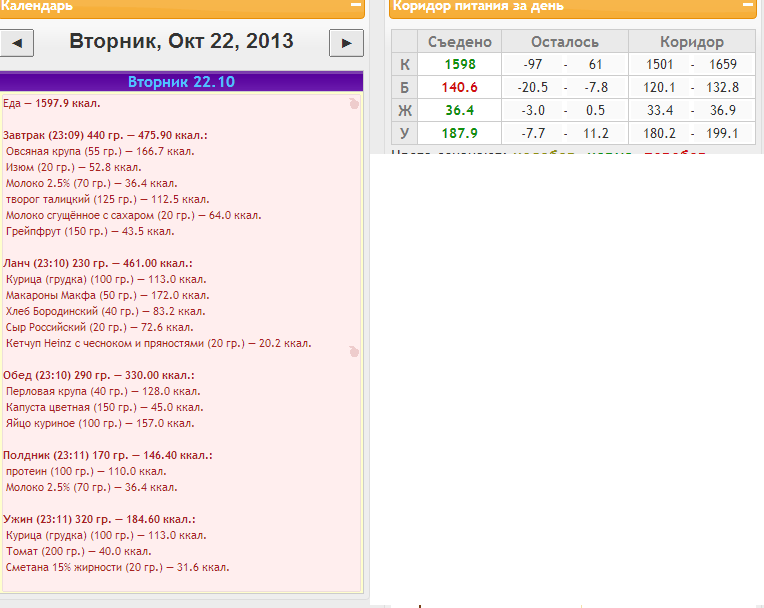This screenshot has width=764, height=608.
Task: Collapse the Коридор питания за день panel
Action: 748,5
